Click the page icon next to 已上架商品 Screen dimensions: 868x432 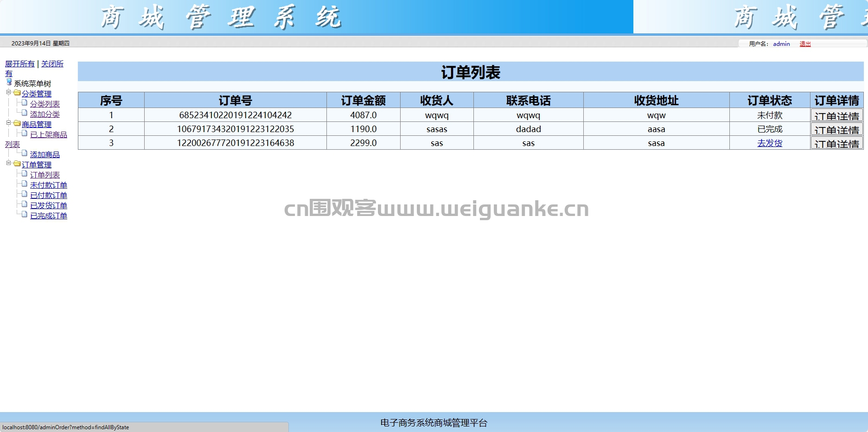[x=25, y=133]
